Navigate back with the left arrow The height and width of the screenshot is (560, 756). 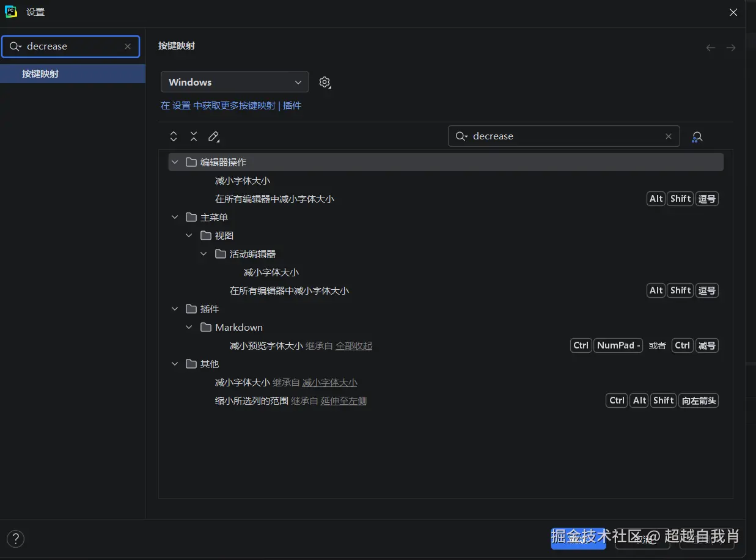pyautogui.click(x=710, y=48)
